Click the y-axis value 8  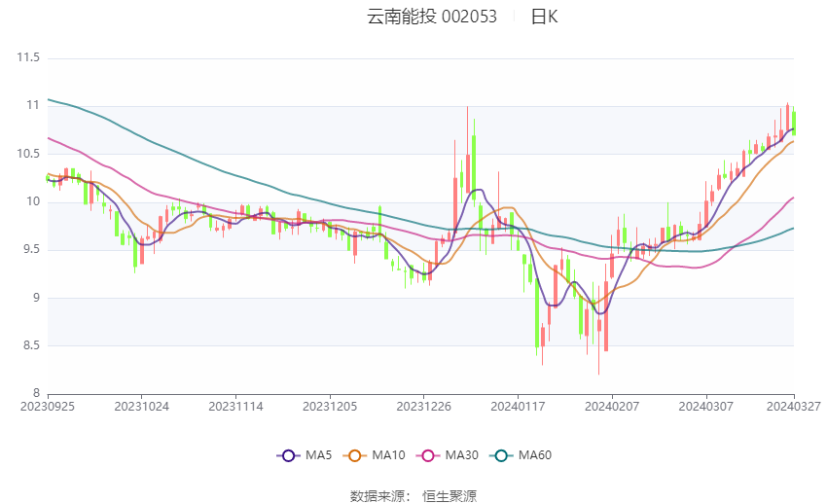coord(36,393)
